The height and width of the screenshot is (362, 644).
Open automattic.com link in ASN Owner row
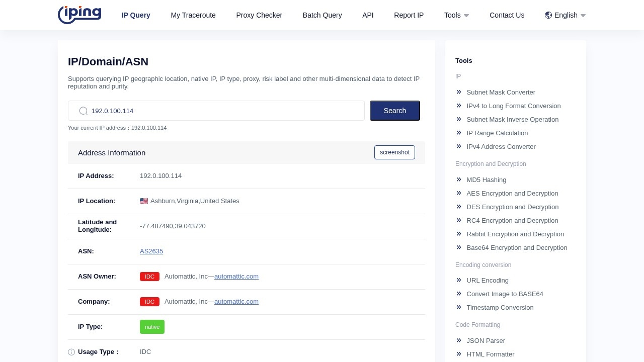[x=236, y=277]
